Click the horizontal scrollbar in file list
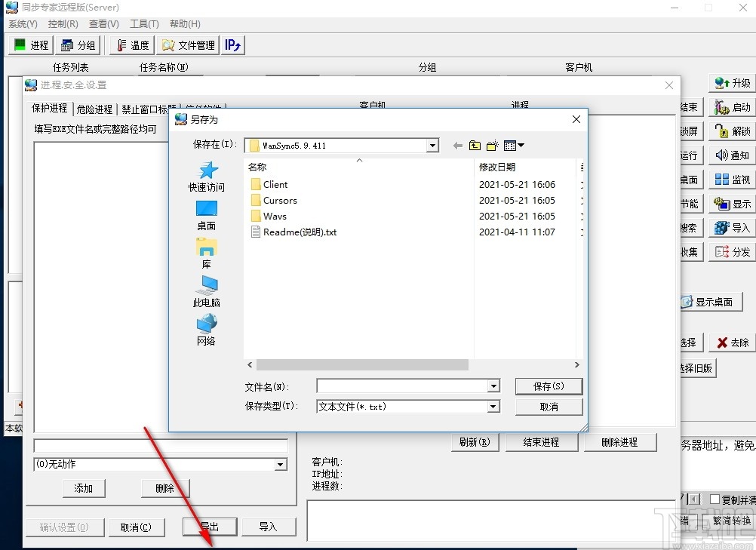Screen dimensions: 756x550 pyautogui.click(x=363, y=365)
